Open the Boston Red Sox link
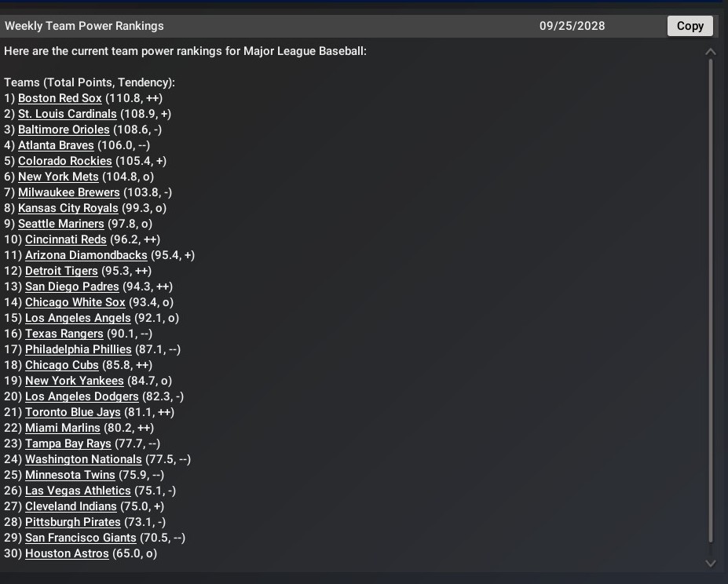 (60, 98)
